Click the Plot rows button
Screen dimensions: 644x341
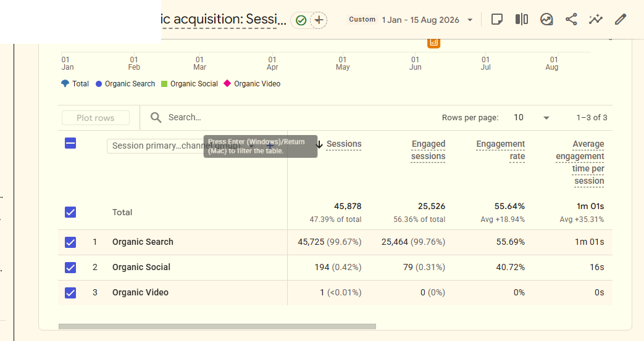(x=96, y=118)
